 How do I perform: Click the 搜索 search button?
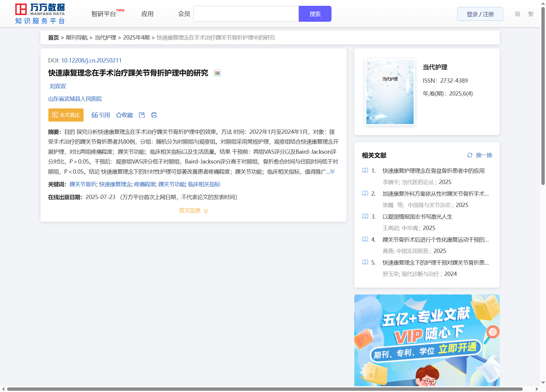(315, 14)
